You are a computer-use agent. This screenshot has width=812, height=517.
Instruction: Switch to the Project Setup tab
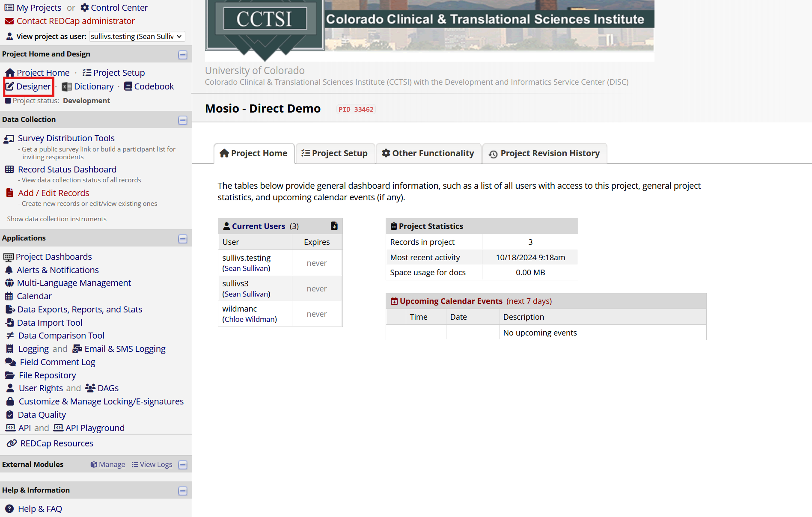pyautogui.click(x=334, y=153)
